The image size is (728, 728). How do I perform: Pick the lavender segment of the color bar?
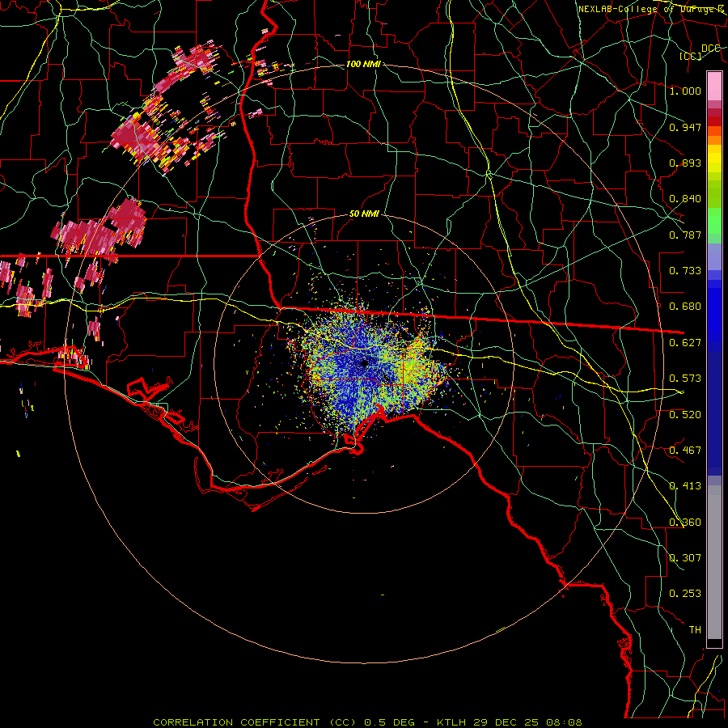point(714,256)
